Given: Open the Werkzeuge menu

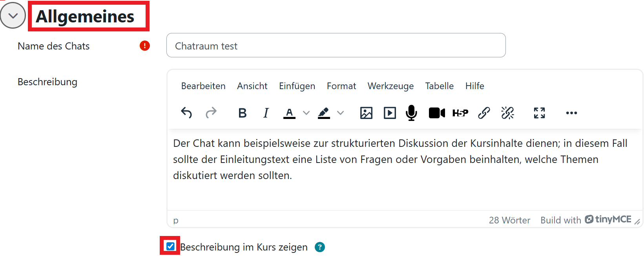Looking at the screenshot, I should click(x=390, y=86).
